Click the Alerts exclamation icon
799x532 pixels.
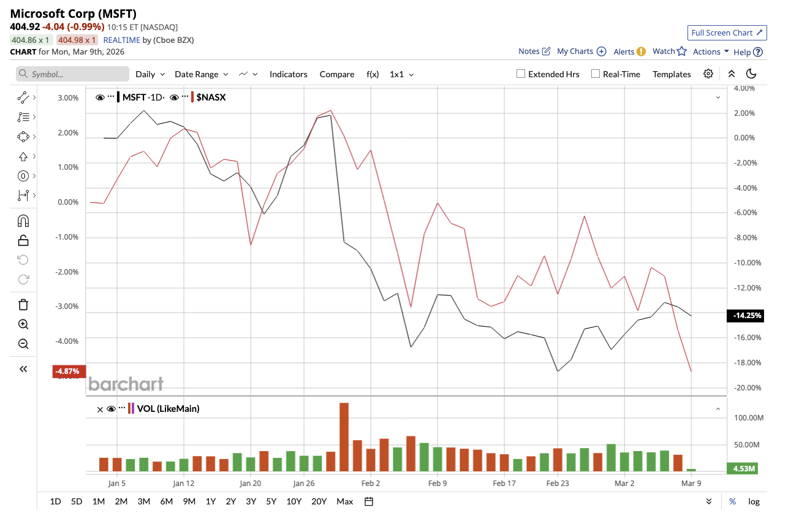[x=641, y=51]
